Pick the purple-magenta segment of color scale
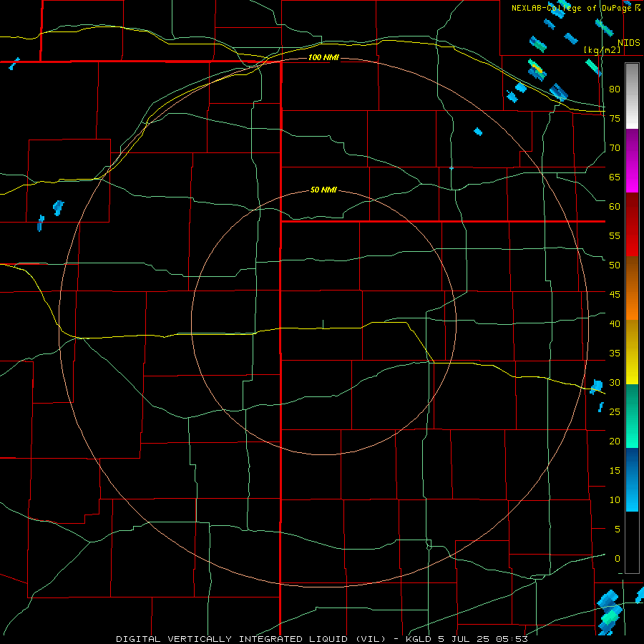 coord(632,160)
